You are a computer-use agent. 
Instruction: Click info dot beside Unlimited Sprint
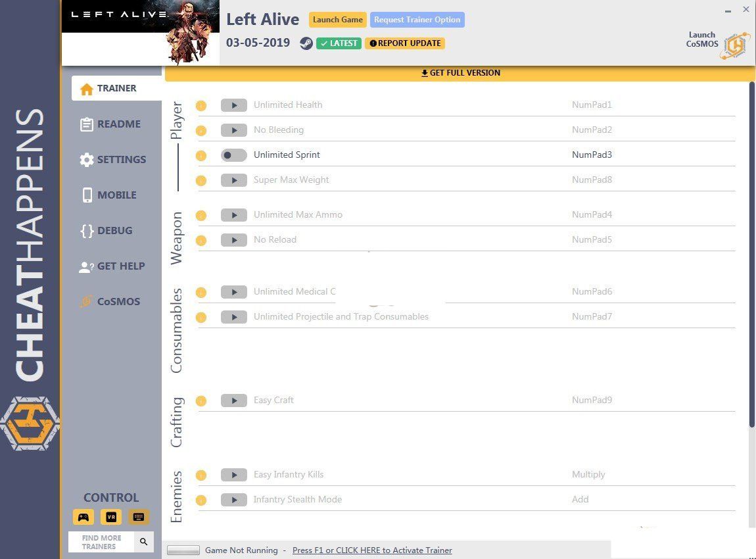201,156
